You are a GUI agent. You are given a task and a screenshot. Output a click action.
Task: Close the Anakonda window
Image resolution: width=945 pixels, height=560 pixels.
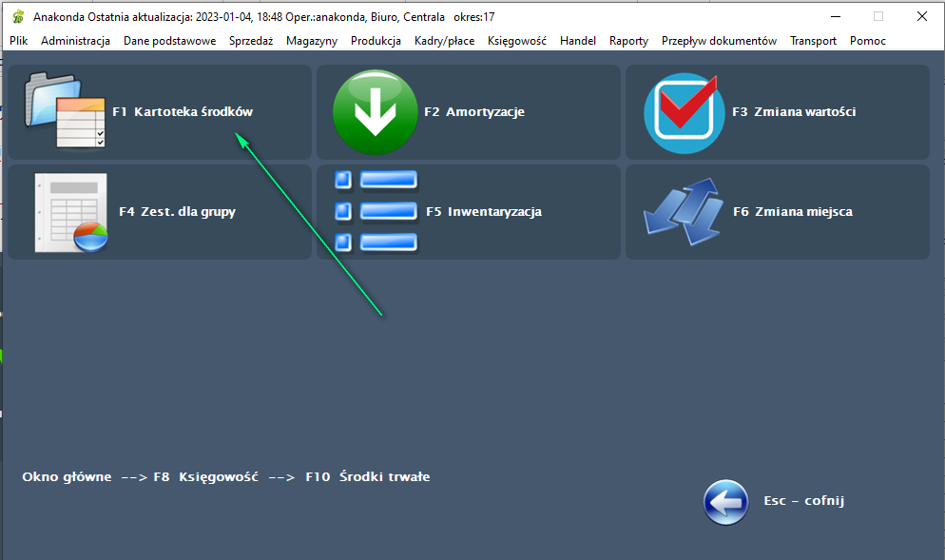(x=922, y=17)
